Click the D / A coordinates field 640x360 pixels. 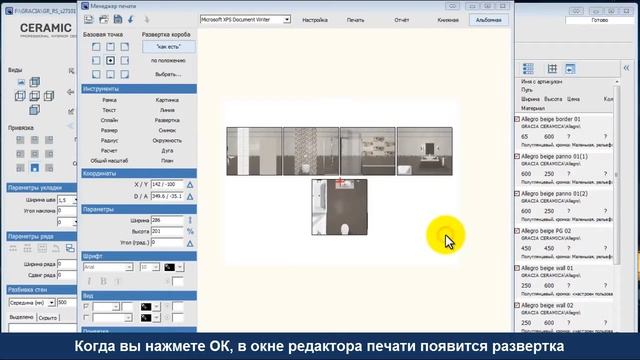point(167,196)
